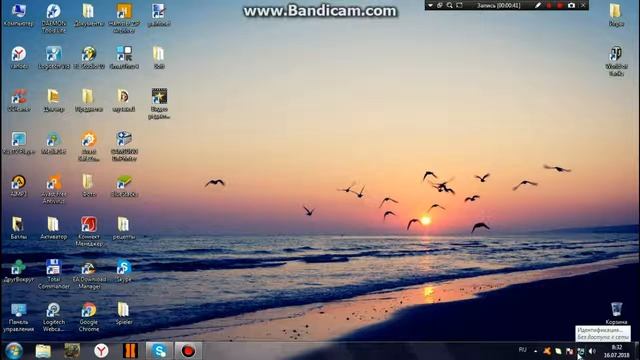Launch DAEMON Tools Lite from the desktop
Screen dimensions: 640x360
click(53, 18)
